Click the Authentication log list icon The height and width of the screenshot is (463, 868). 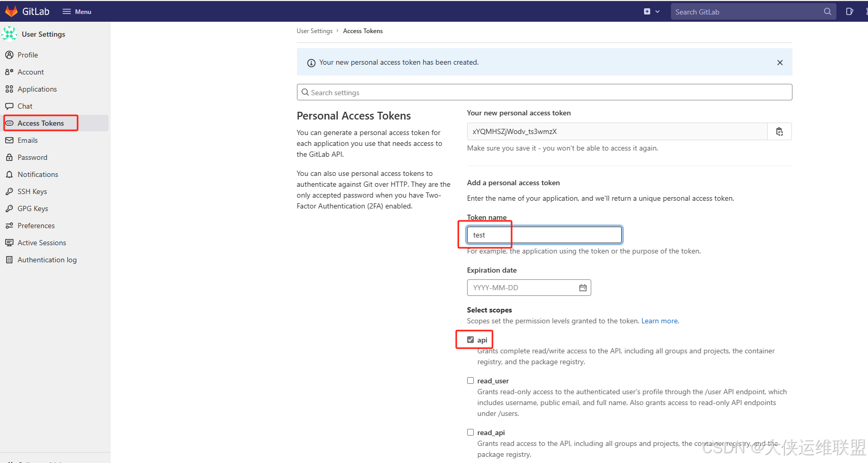click(9, 260)
